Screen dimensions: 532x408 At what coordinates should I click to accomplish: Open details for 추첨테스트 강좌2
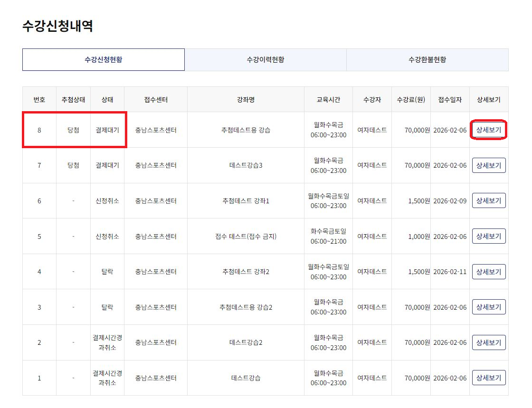pos(489,272)
